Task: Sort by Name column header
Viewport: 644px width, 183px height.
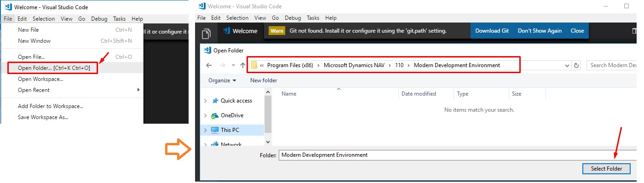Action: coord(339,94)
